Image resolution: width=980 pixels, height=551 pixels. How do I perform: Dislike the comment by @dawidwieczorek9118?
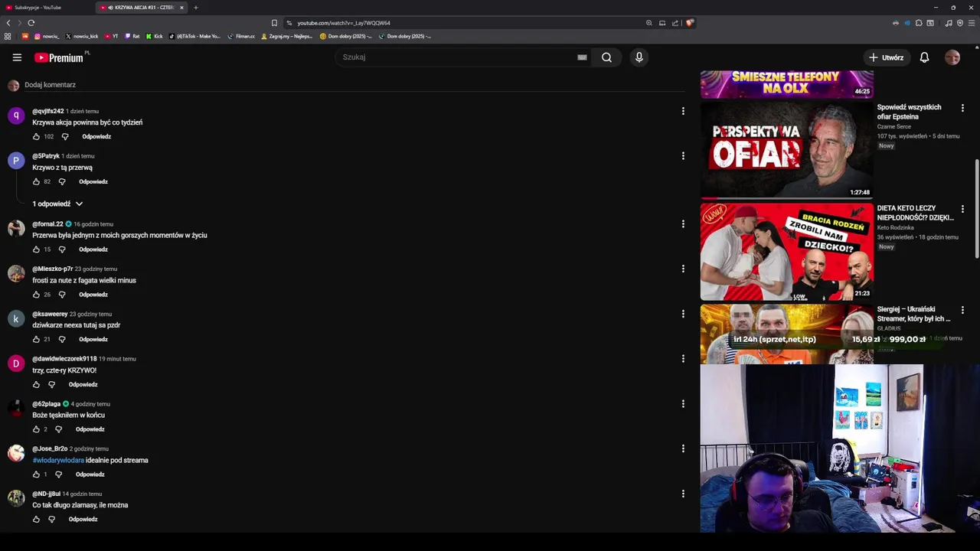(51, 385)
